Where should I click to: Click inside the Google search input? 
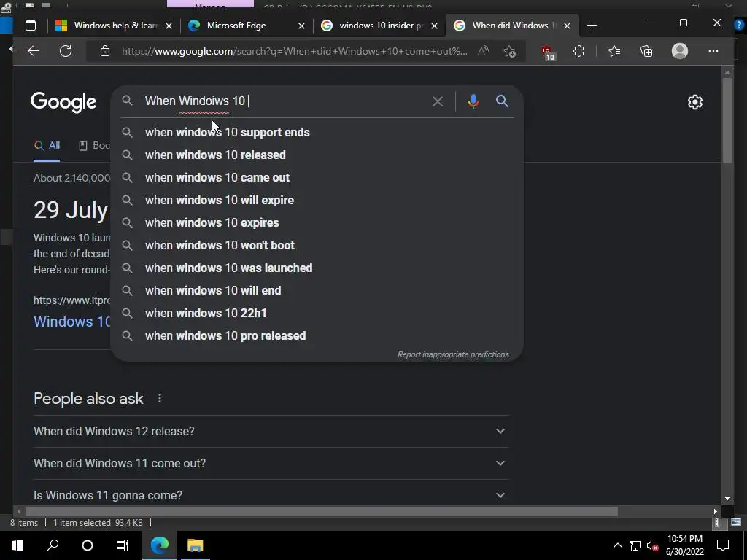[x=286, y=101]
